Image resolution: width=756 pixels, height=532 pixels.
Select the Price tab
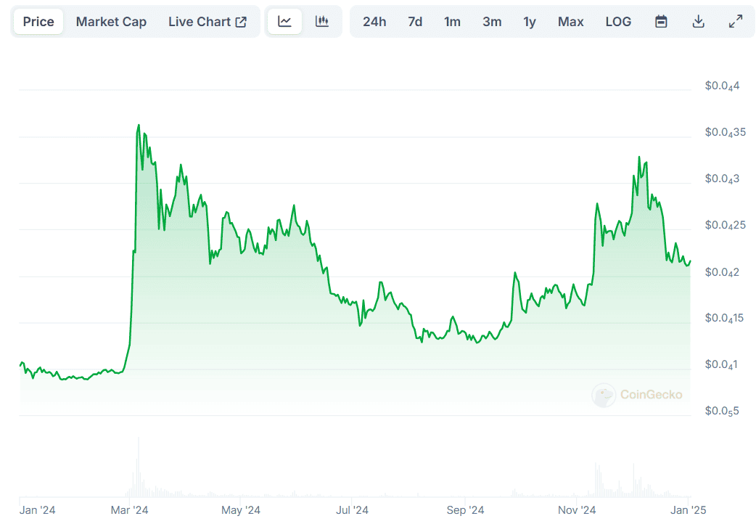pyautogui.click(x=38, y=22)
